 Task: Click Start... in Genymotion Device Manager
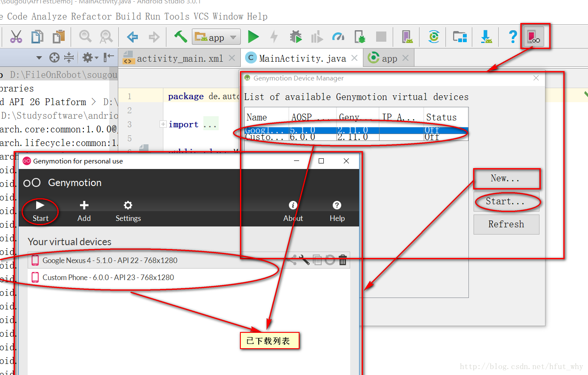[506, 201]
